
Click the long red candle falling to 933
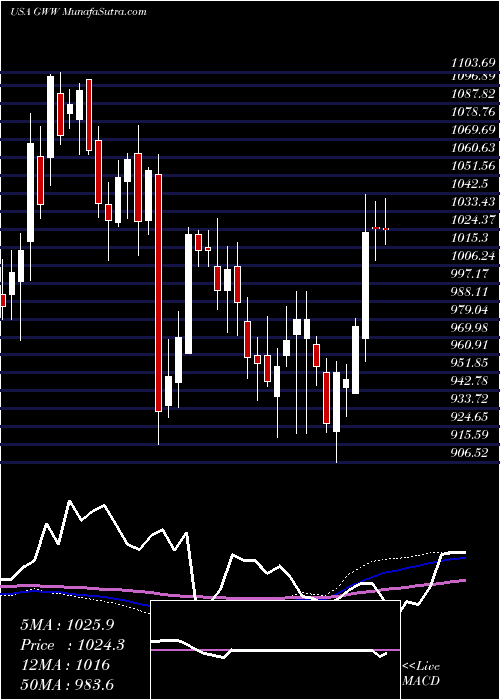click(x=158, y=293)
